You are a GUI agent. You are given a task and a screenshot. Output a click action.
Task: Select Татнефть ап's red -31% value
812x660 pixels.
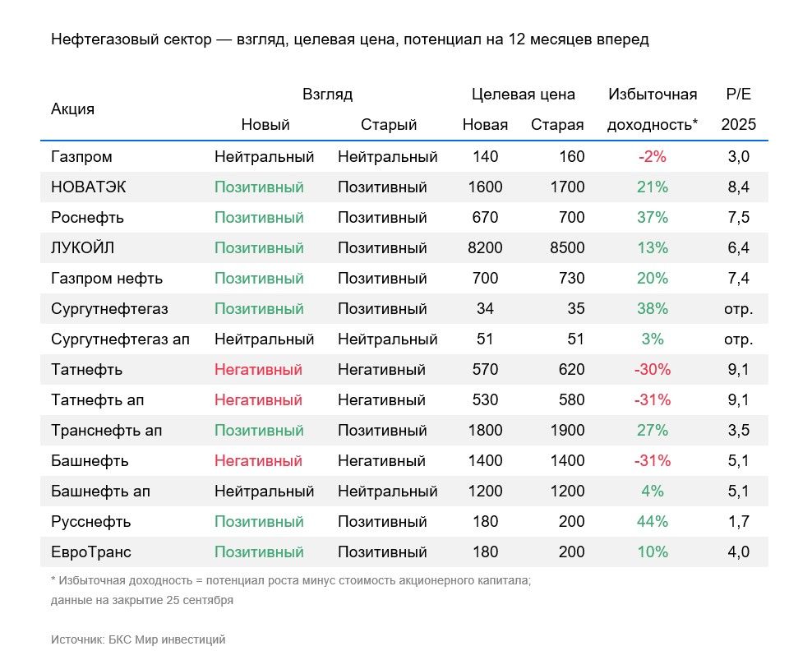(x=652, y=400)
